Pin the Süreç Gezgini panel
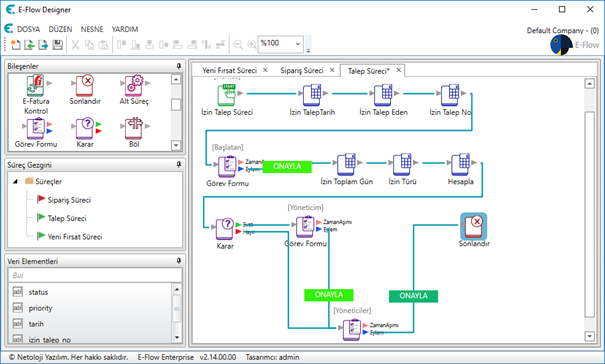605x364 pixels. (x=179, y=165)
